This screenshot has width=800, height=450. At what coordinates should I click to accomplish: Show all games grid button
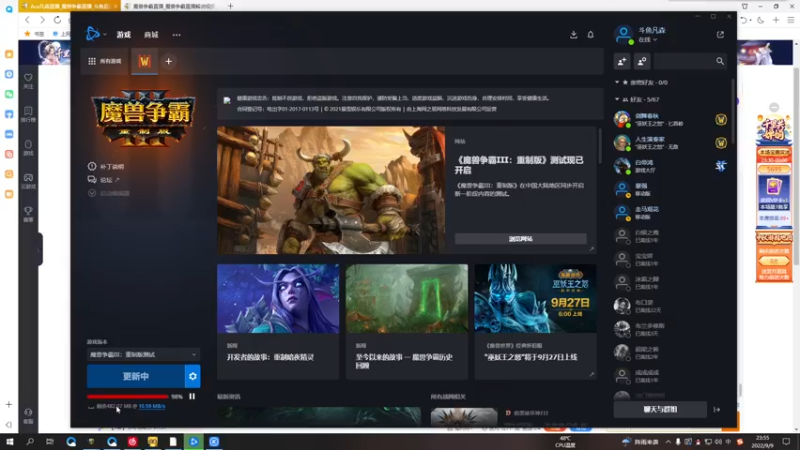pyautogui.click(x=105, y=61)
